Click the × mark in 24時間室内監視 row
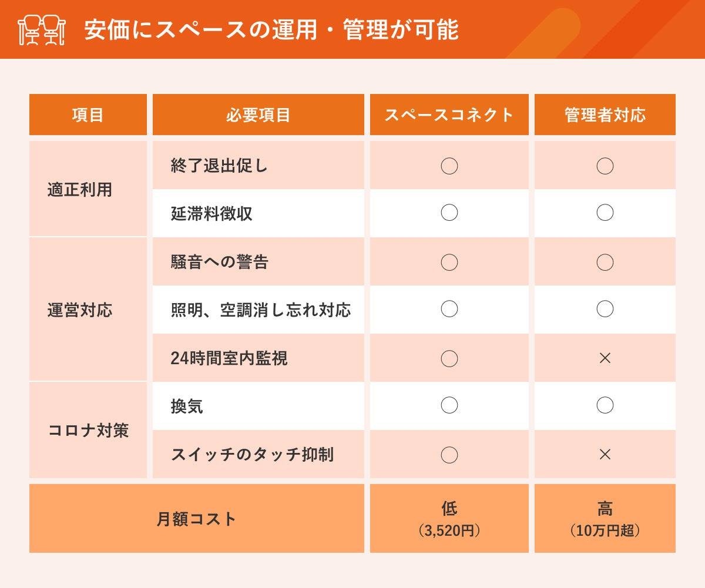The height and width of the screenshot is (588, 705). click(605, 358)
